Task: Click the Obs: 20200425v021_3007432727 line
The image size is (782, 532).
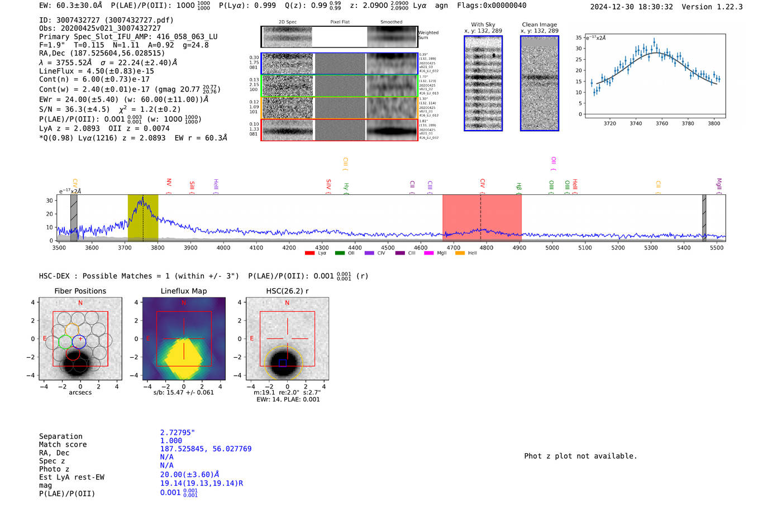Action: [x=100, y=28]
